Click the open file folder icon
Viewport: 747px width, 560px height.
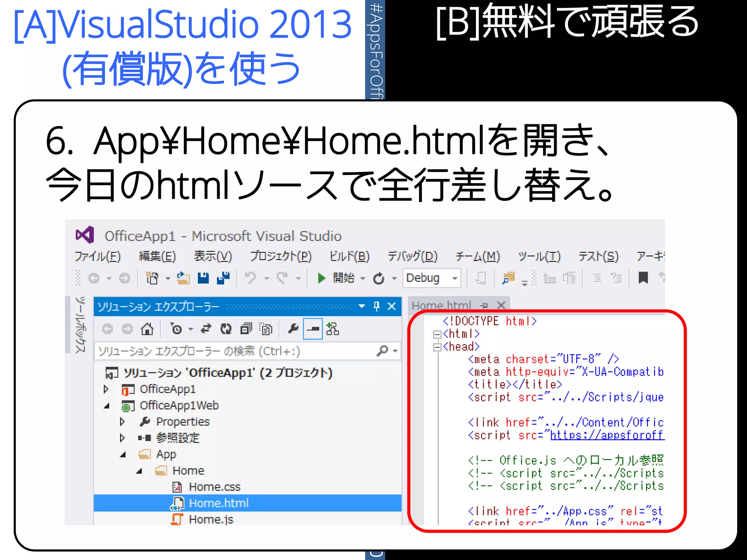pyautogui.click(x=183, y=278)
